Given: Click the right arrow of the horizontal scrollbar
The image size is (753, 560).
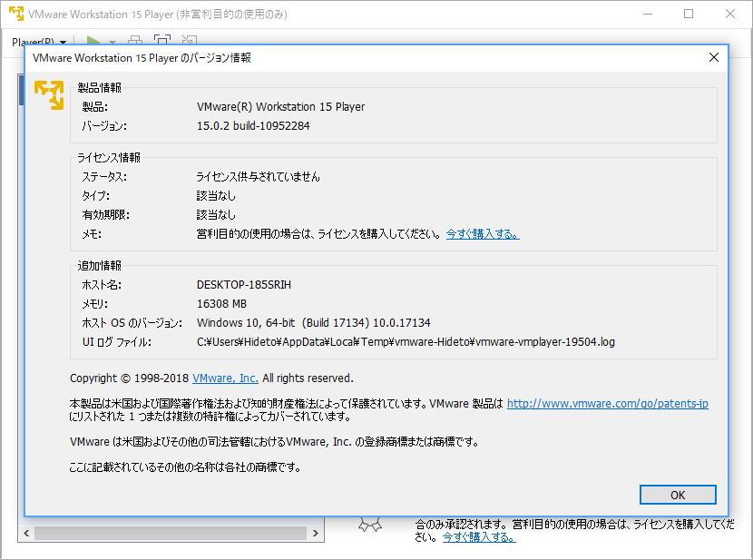Looking at the screenshot, I should pos(316,533).
